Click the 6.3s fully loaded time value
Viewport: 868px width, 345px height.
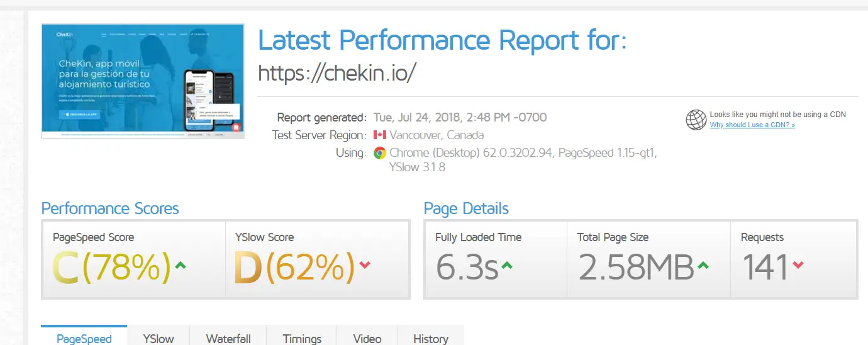point(467,267)
